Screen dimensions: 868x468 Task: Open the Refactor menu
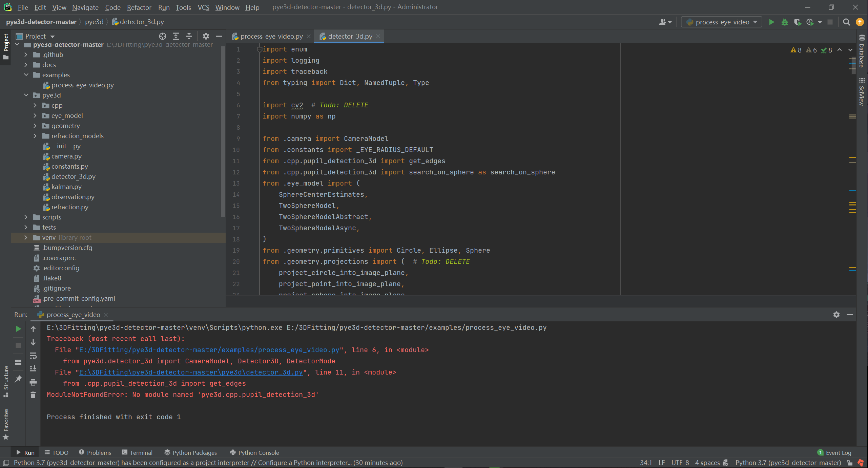(x=139, y=7)
